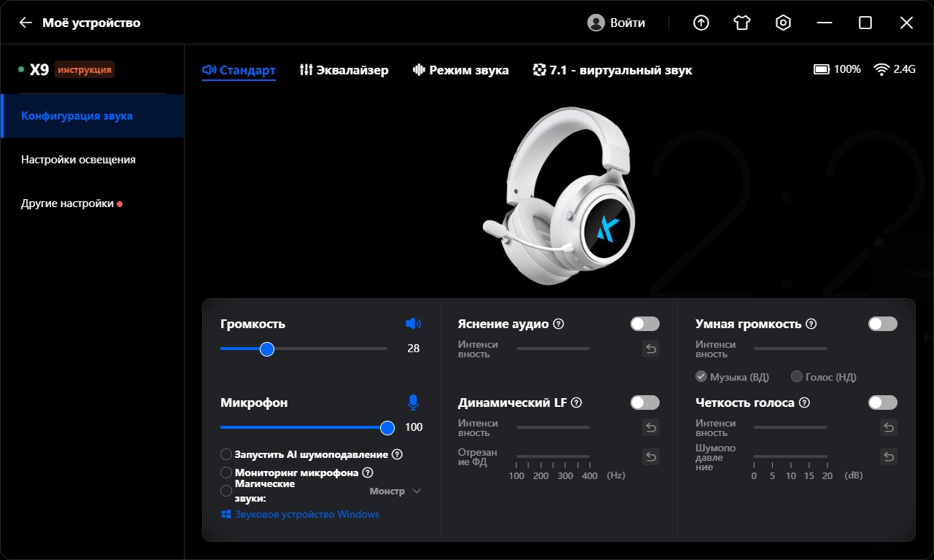Image resolution: width=934 pixels, height=560 pixels.
Task: Click Войти to sign in
Action: coord(628,23)
